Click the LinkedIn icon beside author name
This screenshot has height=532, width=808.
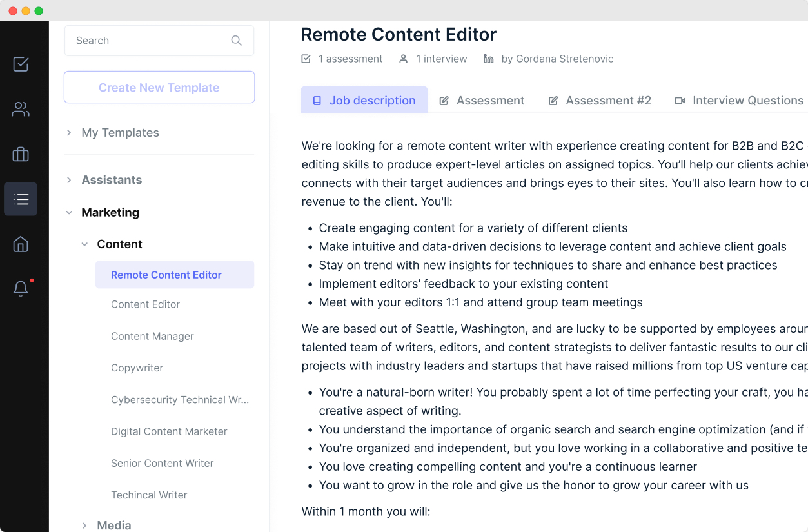pos(489,59)
